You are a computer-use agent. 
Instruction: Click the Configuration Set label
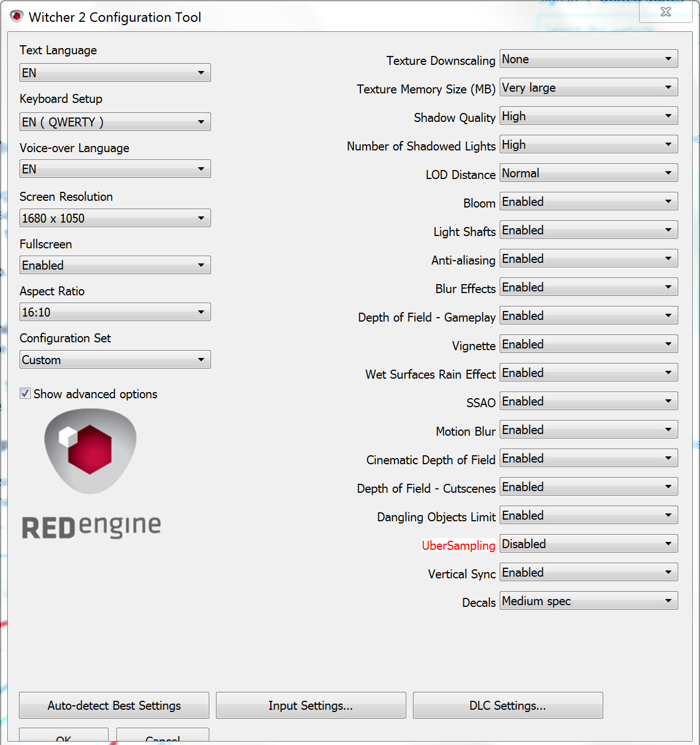(65, 338)
